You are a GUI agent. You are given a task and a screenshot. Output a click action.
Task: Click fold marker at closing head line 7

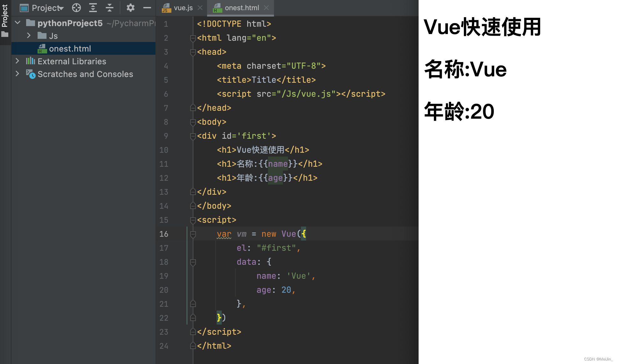tap(193, 108)
